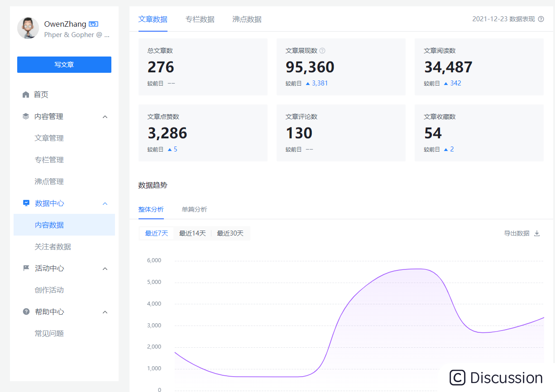Screen dimensions: 555x392
Task: Click the 总文章数 value 276
Action: tap(161, 67)
